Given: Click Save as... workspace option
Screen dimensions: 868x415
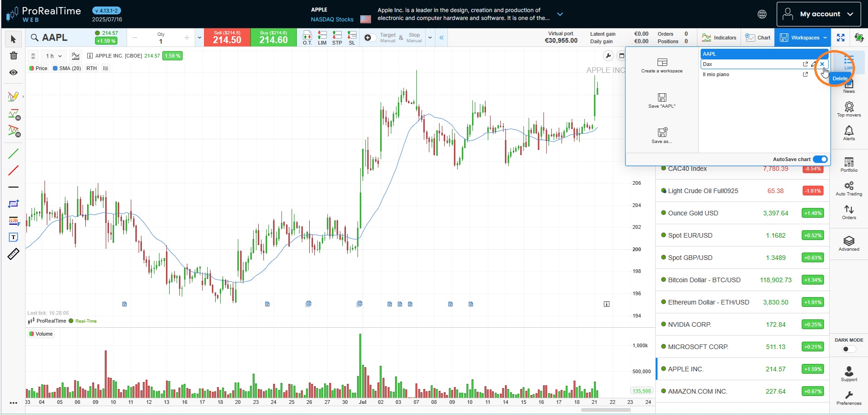Looking at the screenshot, I should [x=662, y=136].
